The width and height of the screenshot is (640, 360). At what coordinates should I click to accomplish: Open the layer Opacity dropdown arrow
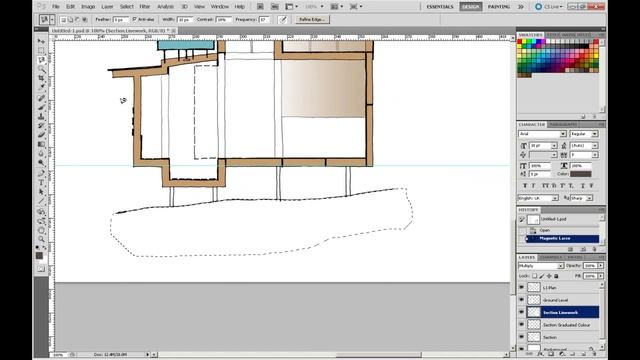pyautogui.click(x=600, y=266)
